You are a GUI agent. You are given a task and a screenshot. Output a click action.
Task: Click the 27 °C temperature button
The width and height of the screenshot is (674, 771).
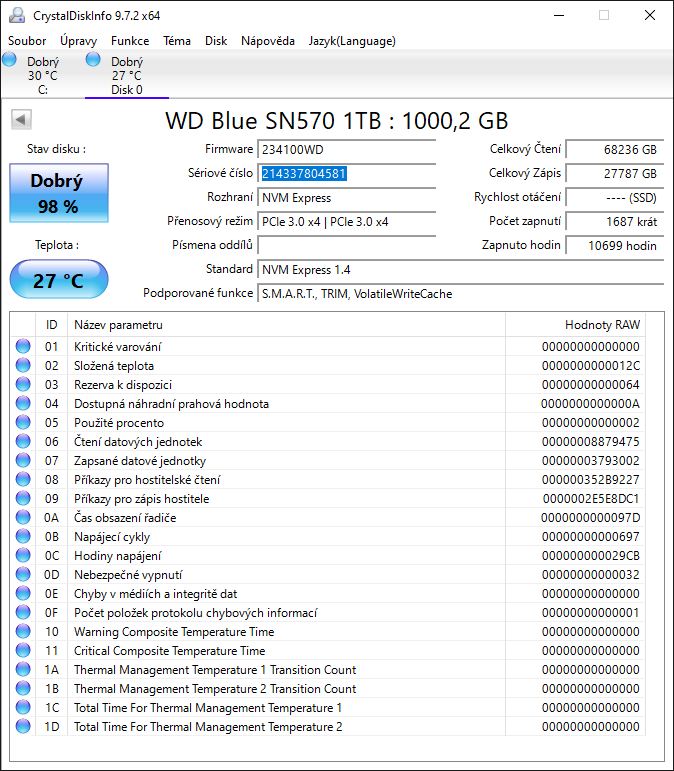pos(59,280)
